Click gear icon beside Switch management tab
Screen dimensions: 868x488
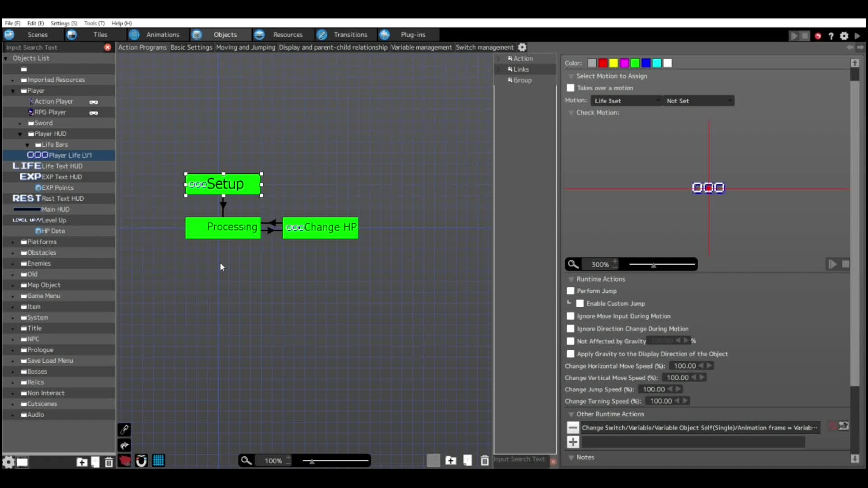[522, 47]
